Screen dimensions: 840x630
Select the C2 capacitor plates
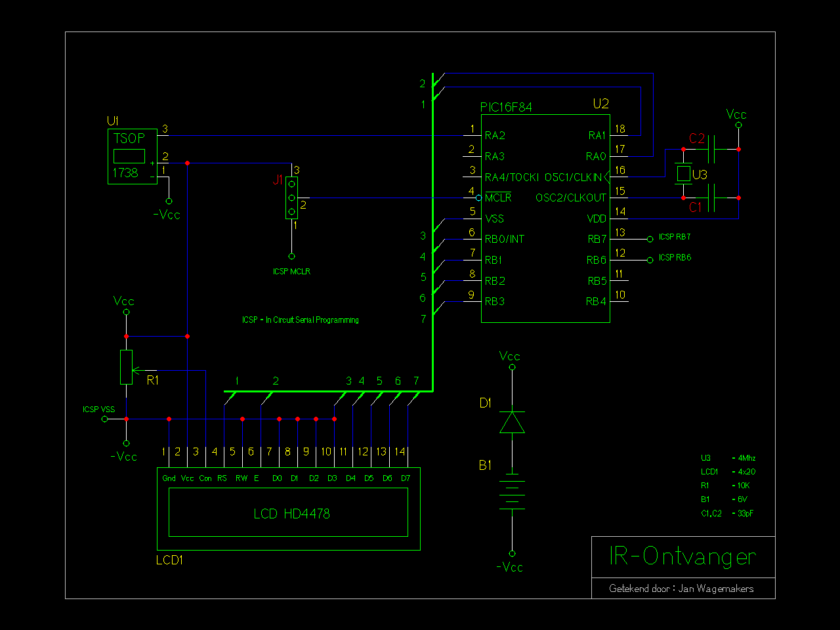click(713, 150)
